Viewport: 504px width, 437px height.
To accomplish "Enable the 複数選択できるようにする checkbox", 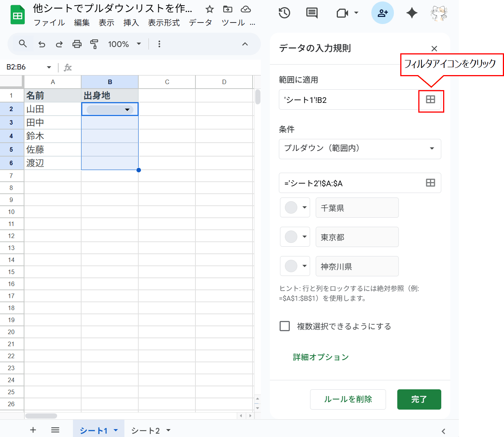I will [x=285, y=326].
